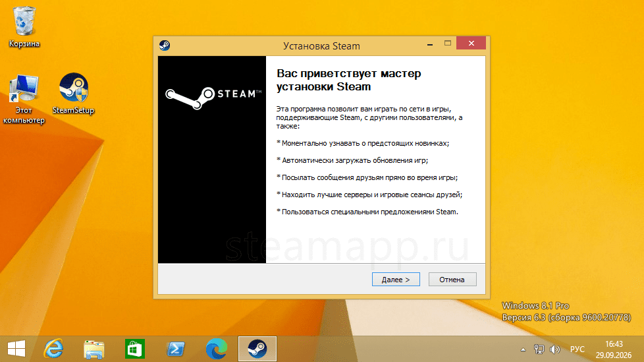Close the Установка Steam window

click(x=471, y=43)
